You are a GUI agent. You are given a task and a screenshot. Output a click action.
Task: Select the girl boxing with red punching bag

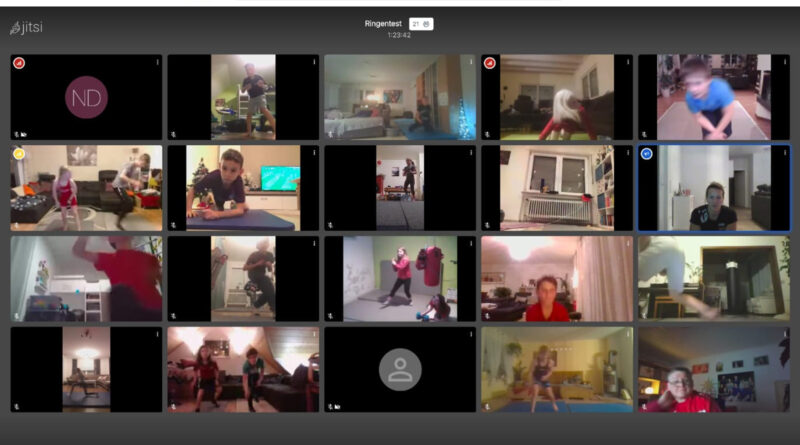(400, 279)
